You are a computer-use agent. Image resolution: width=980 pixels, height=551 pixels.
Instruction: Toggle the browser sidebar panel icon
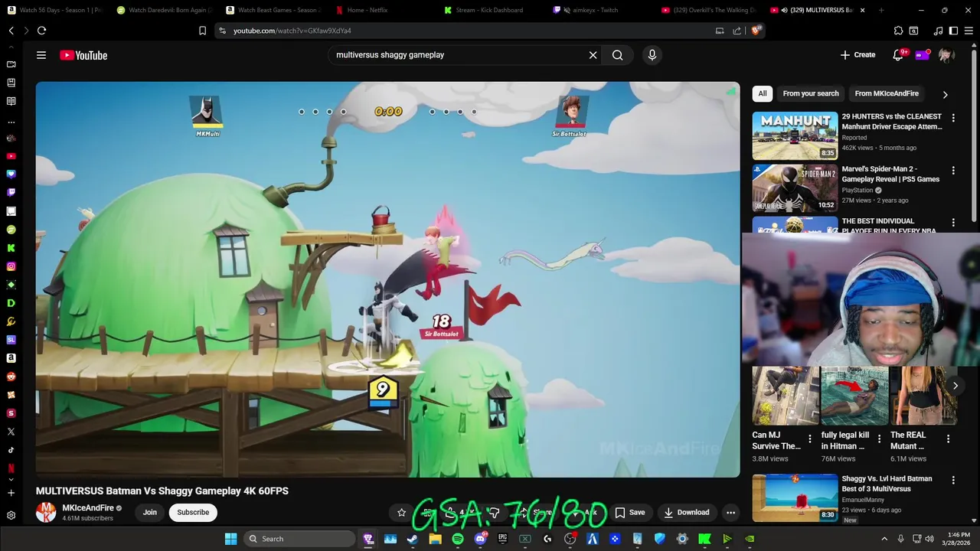(x=953, y=31)
